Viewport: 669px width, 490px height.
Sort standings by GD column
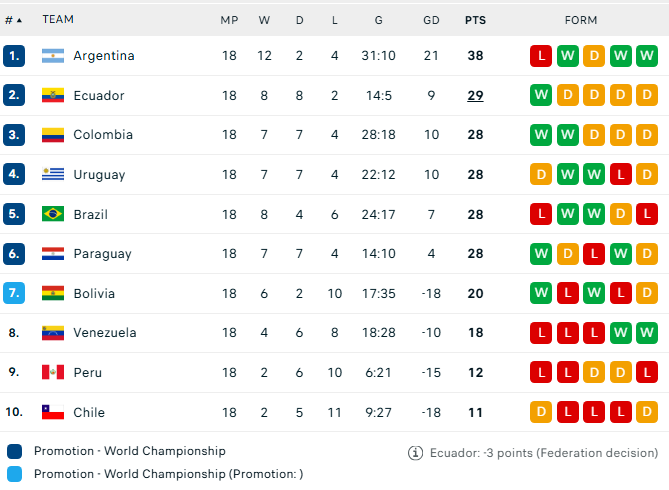tap(431, 20)
